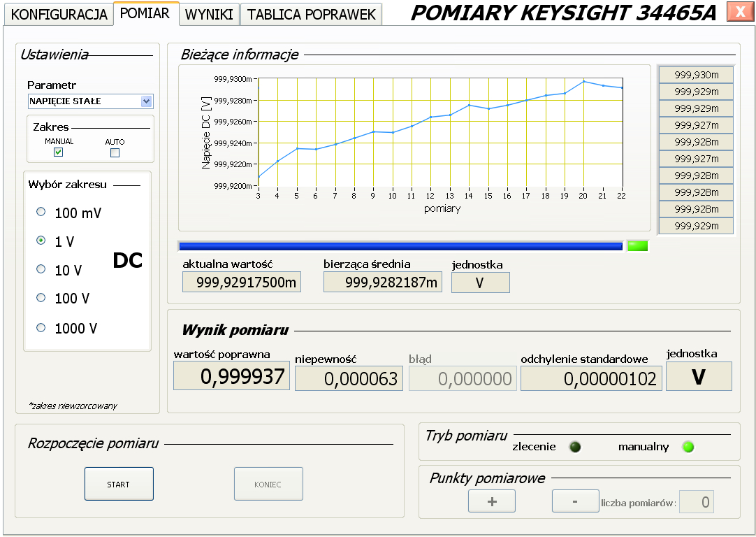This screenshot has width=756, height=537.
Task: Click the Wynik pomiaru heading
Action: pyautogui.click(x=235, y=331)
